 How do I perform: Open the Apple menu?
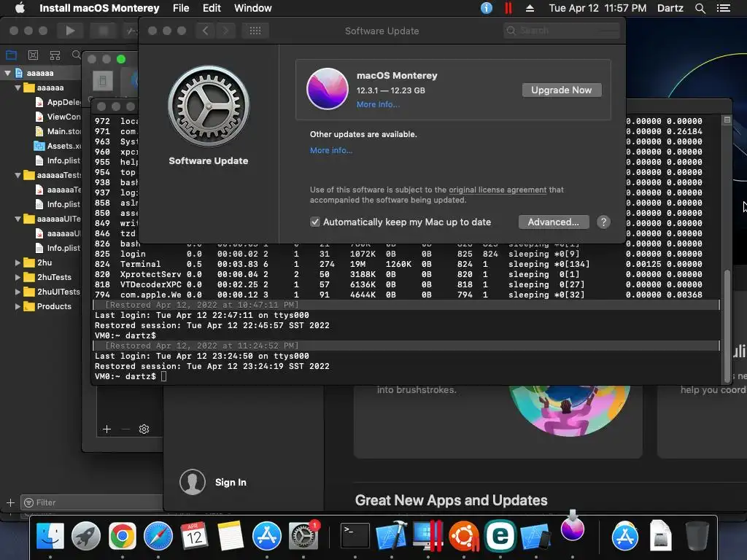tap(20, 8)
